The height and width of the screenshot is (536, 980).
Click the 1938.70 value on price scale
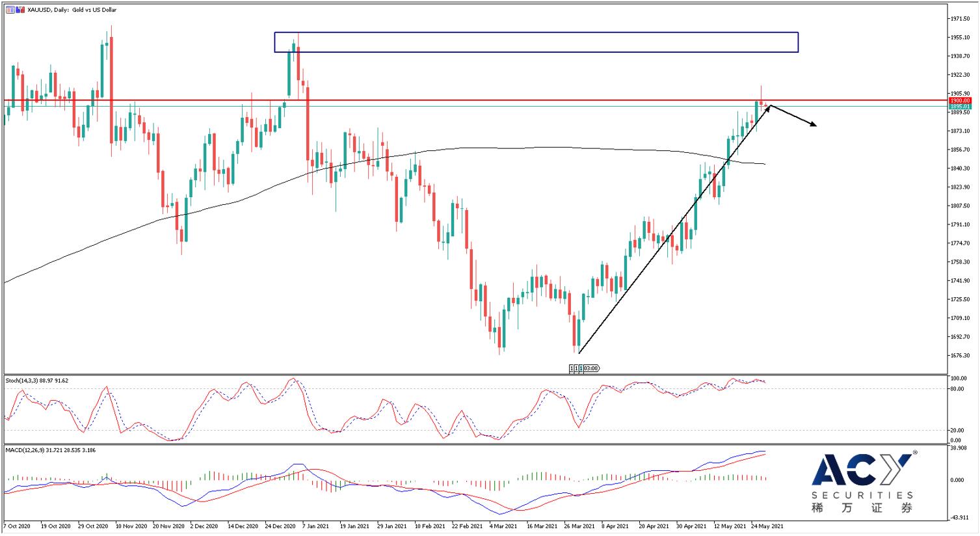click(x=961, y=57)
